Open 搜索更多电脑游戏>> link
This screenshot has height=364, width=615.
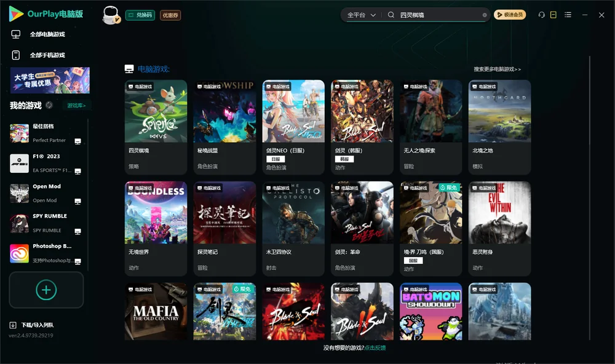click(497, 69)
